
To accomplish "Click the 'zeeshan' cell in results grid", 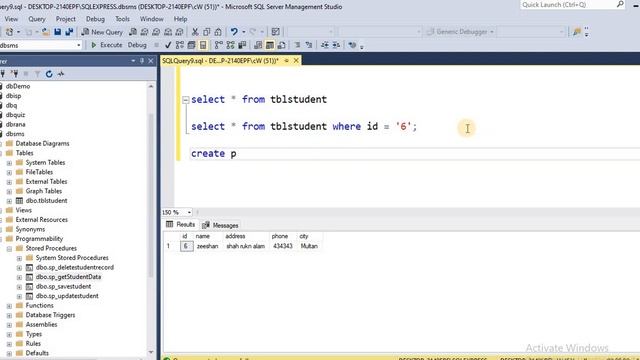I will [x=208, y=246].
